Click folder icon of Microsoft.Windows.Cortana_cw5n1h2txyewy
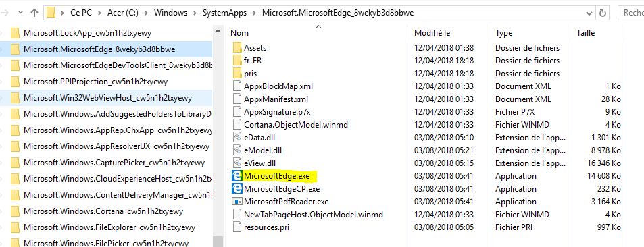The width and height of the screenshot is (644, 247). [15, 211]
